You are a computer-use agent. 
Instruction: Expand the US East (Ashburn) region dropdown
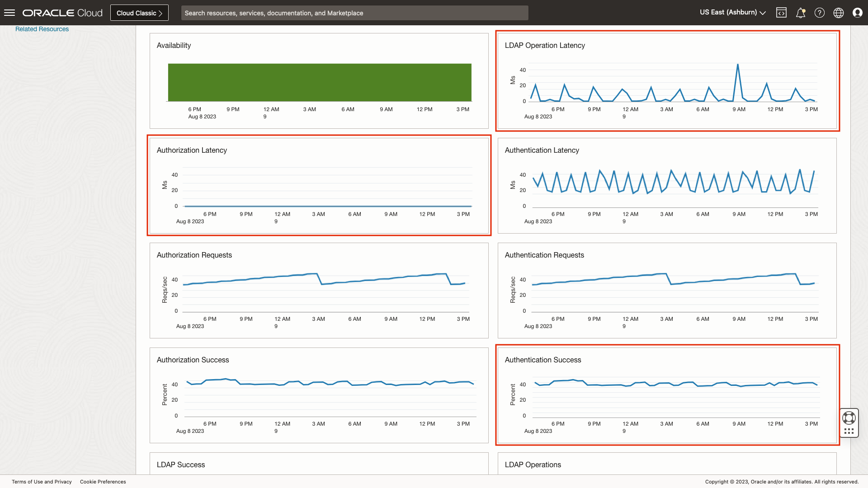click(732, 13)
